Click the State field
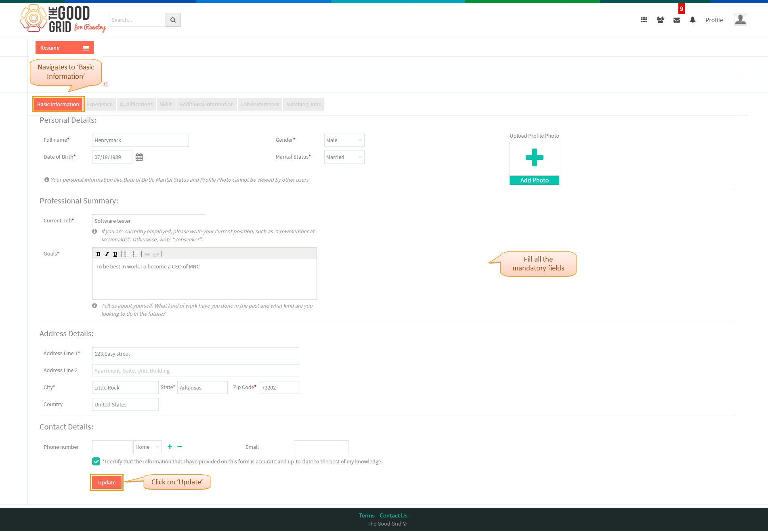 pos(202,387)
